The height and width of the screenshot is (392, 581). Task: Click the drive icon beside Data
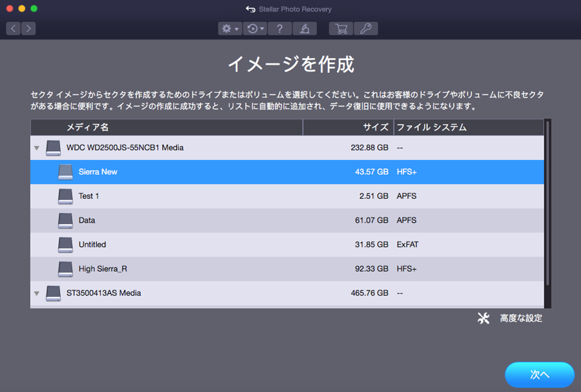tap(66, 220)
